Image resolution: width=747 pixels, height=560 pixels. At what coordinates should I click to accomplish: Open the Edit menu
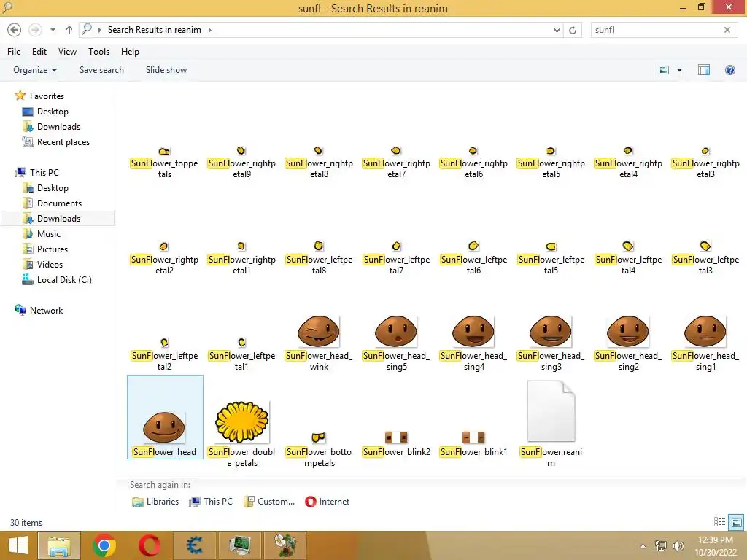coord(39,52)
